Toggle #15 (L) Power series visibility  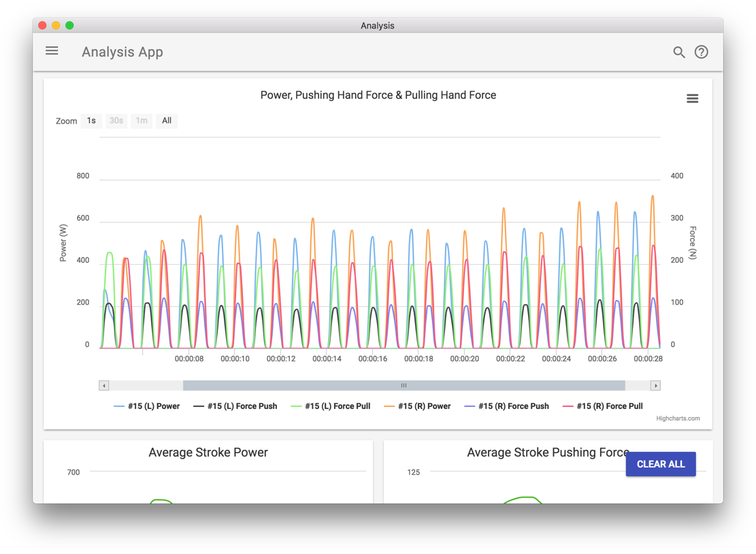(x=146, y=406)
